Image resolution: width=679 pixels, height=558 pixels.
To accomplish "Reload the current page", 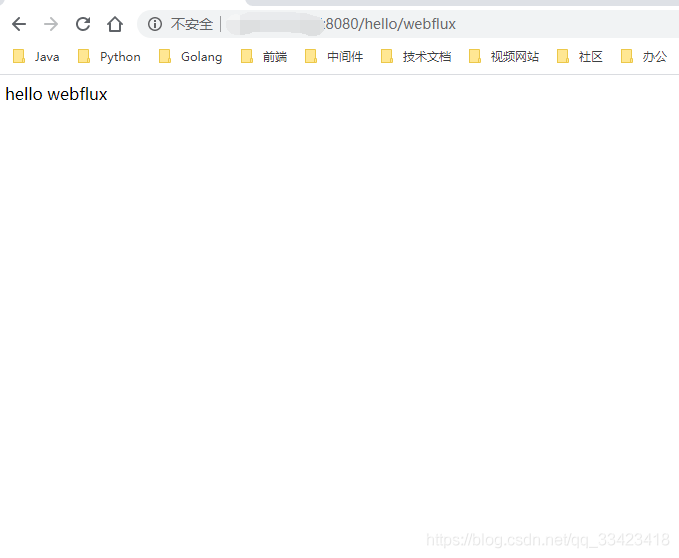I will [83, 24].
